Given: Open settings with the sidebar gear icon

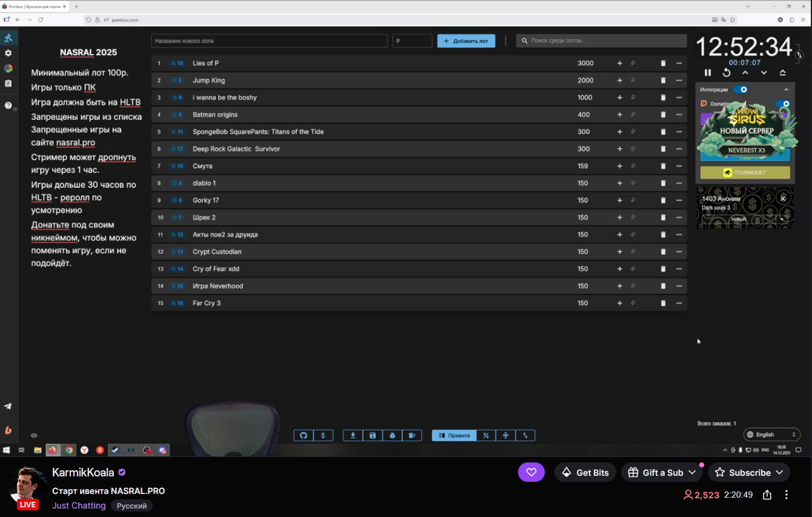Looking at the screenshot, I should click(8, 53).
